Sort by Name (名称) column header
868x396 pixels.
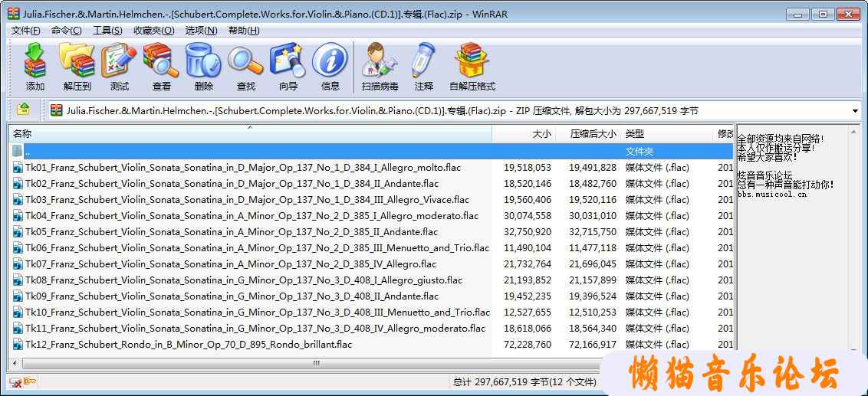tap(250, 134)
